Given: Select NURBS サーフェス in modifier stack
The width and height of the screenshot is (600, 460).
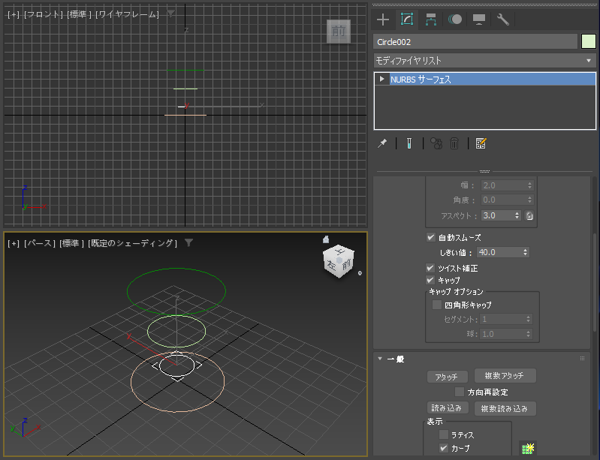Looking at the screenshot, I should coord(492,79).
